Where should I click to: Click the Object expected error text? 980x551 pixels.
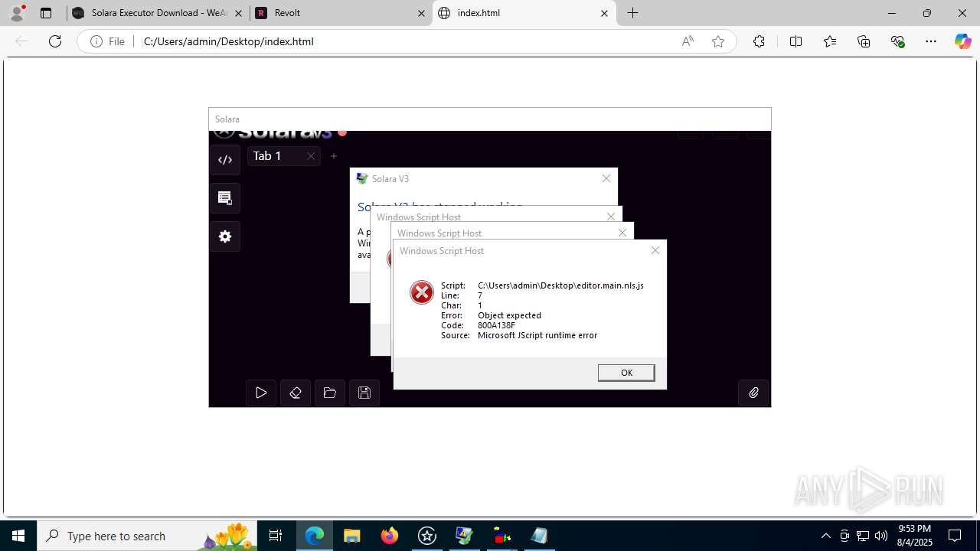[x=509, y=315]
